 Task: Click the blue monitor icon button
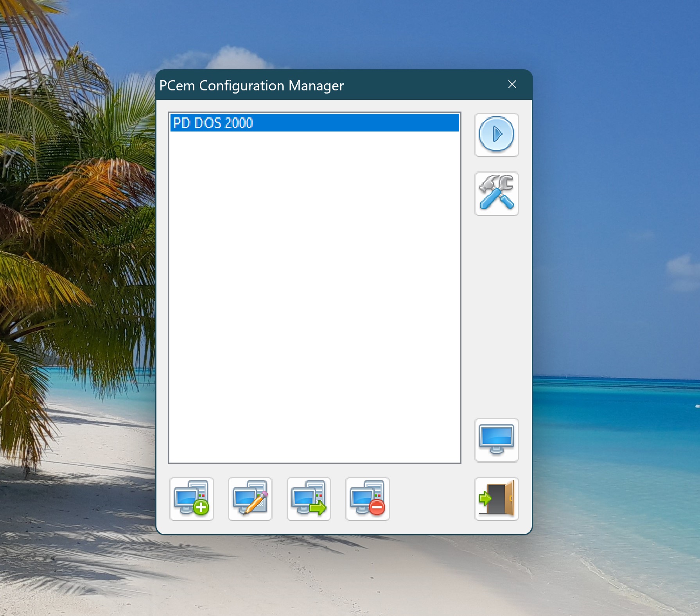(496, 440)
